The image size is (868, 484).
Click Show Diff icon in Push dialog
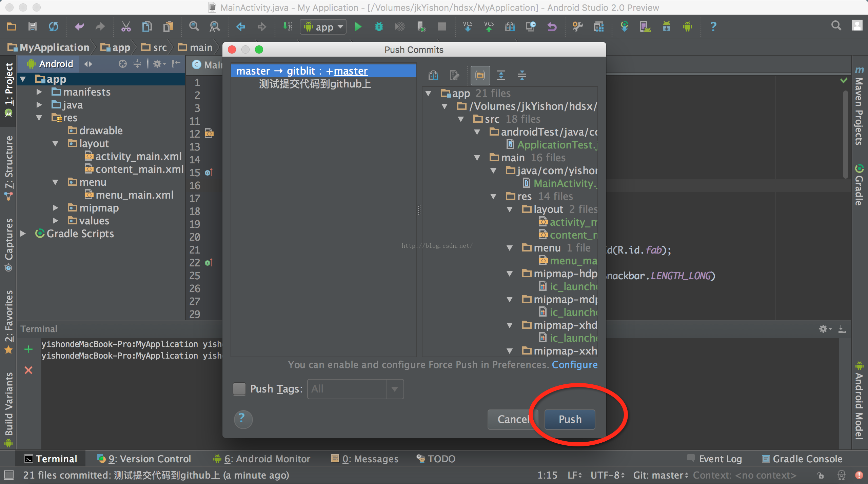click(433, 75)
